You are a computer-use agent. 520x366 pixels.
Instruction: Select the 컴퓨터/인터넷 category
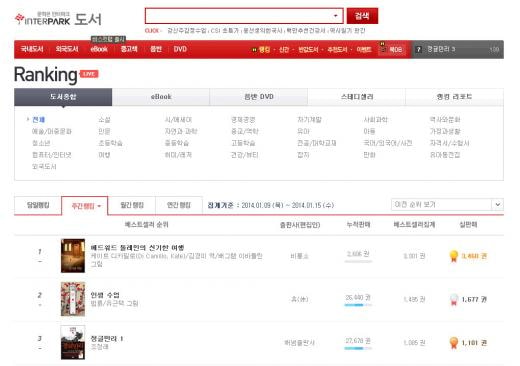coord(52,155)
